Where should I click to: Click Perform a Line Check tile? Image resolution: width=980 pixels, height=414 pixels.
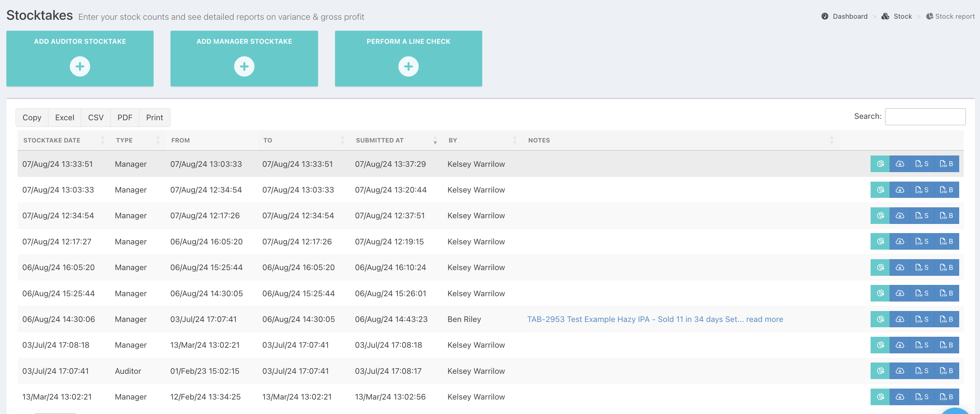click(408, 59)
